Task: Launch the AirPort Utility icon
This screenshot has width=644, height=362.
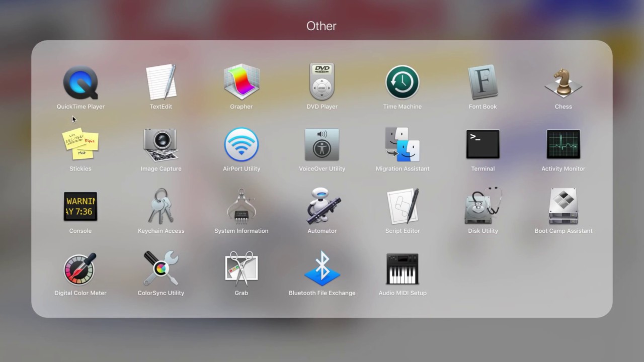Action: (242, 144)
